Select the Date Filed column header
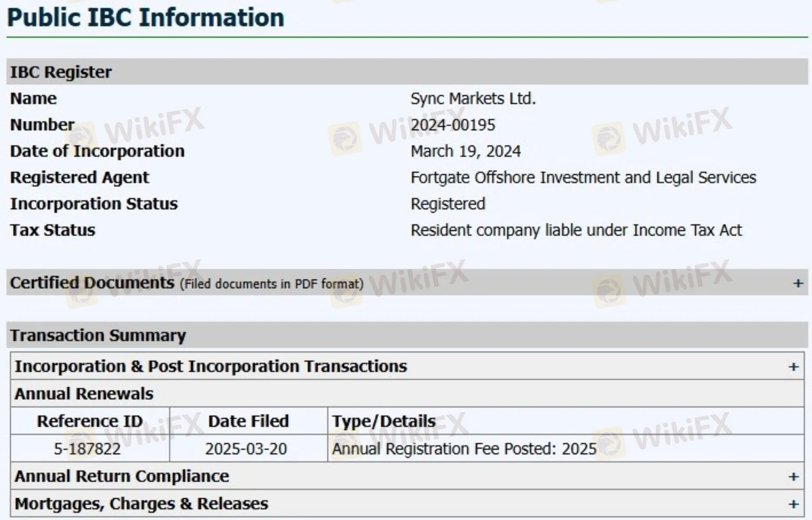 coord(248,421)
